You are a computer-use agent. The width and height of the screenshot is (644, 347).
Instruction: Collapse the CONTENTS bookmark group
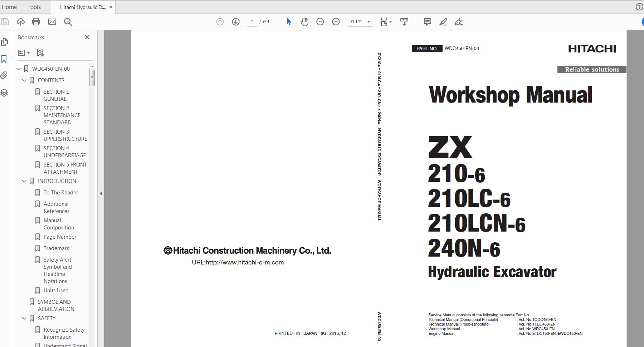(x=24, y=80)
